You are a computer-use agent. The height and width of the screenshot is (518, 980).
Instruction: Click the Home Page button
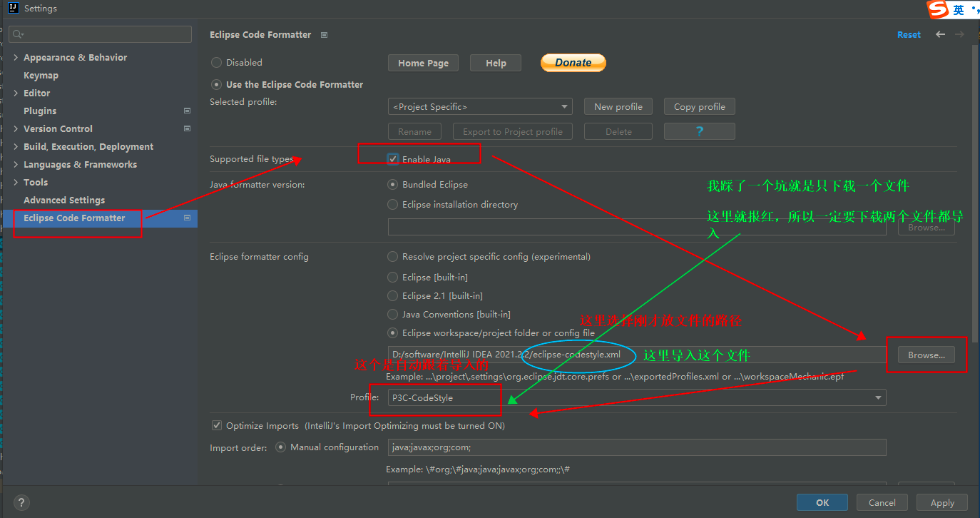click(x=423, y=63)
